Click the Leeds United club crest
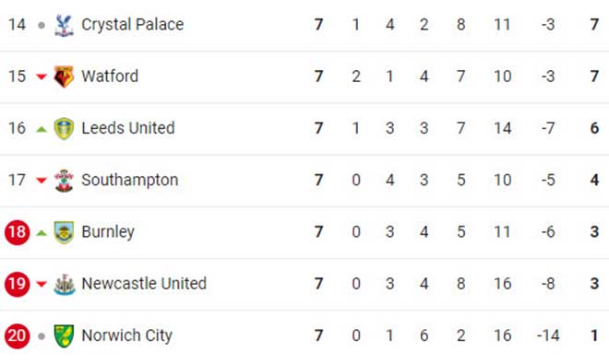The height and width of the screenshot is (364, 609). pyautogui.click(x=64, y=128)
